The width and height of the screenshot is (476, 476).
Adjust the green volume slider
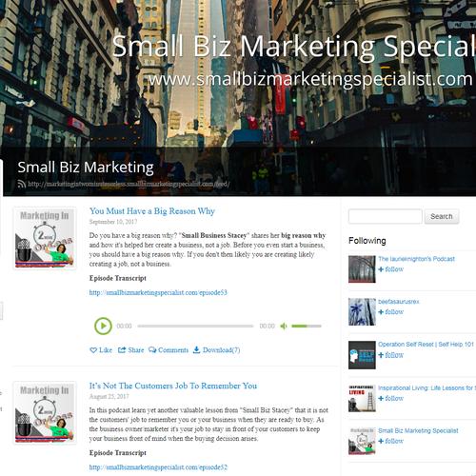[x=307, y=326]
